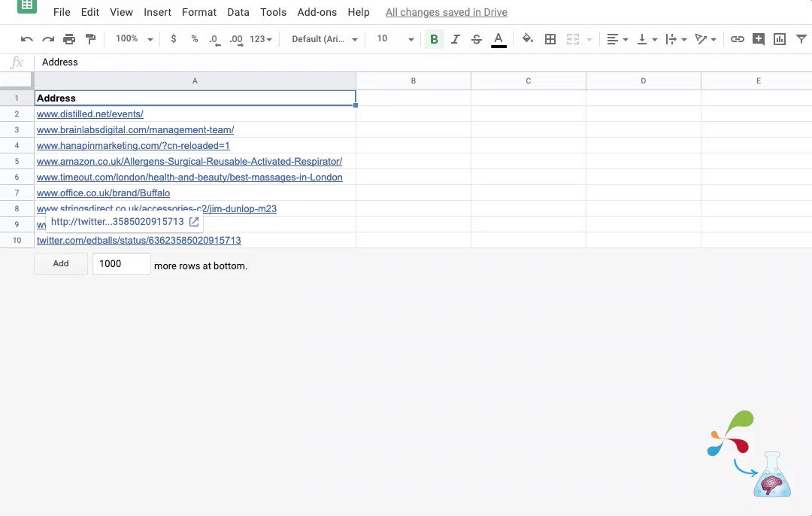Screen dimensions: 812x516
Task: Click the hanapinmarketing.com link
Action: [133, 146]
